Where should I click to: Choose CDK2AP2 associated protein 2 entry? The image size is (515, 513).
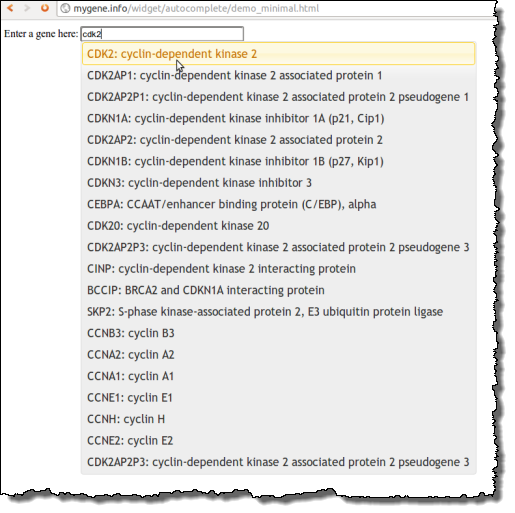[x=279, y=140]
